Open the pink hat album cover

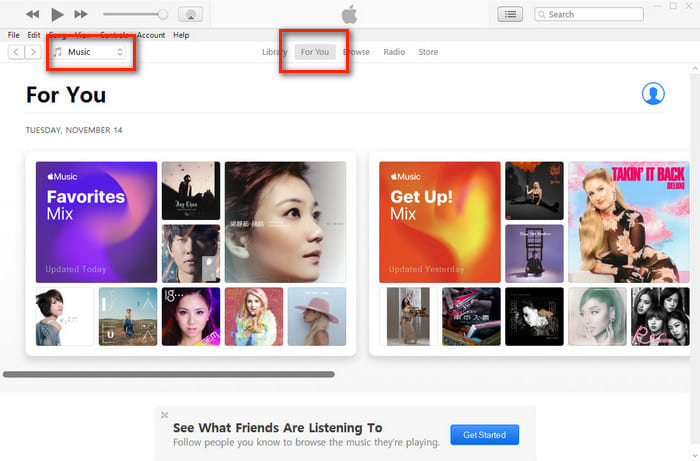point(317,316)
